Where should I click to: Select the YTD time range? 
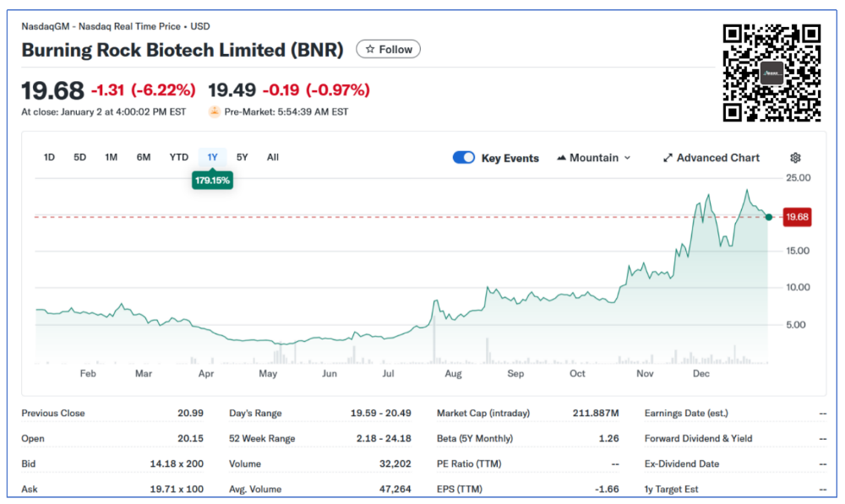[178, 157]
